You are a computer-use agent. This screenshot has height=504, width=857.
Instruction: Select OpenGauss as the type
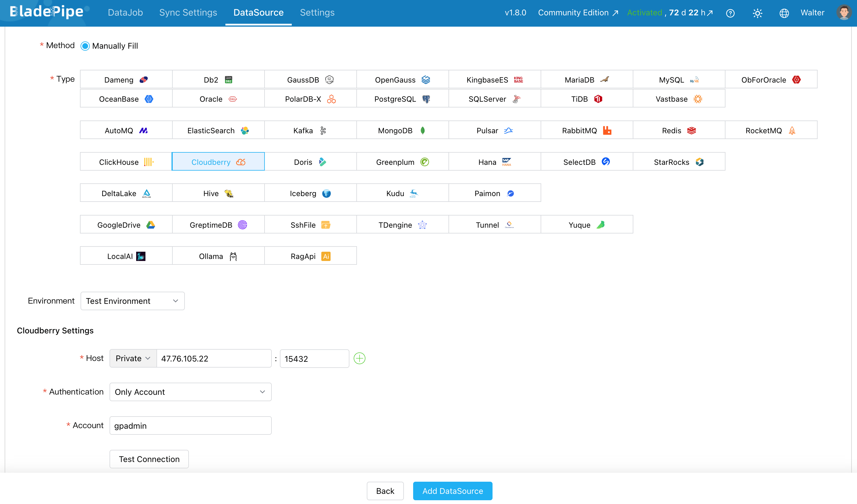pos(403,80)
